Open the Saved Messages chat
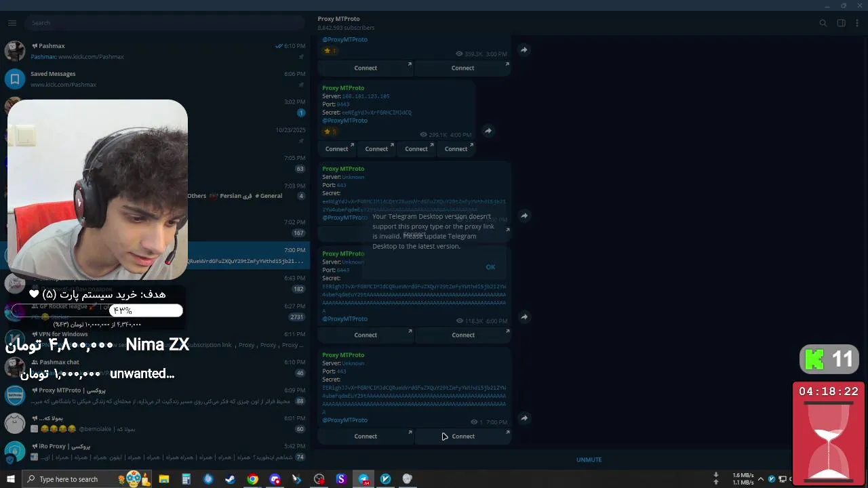Image resolution: width=868 pixels, height=488 pixels. 155,79
